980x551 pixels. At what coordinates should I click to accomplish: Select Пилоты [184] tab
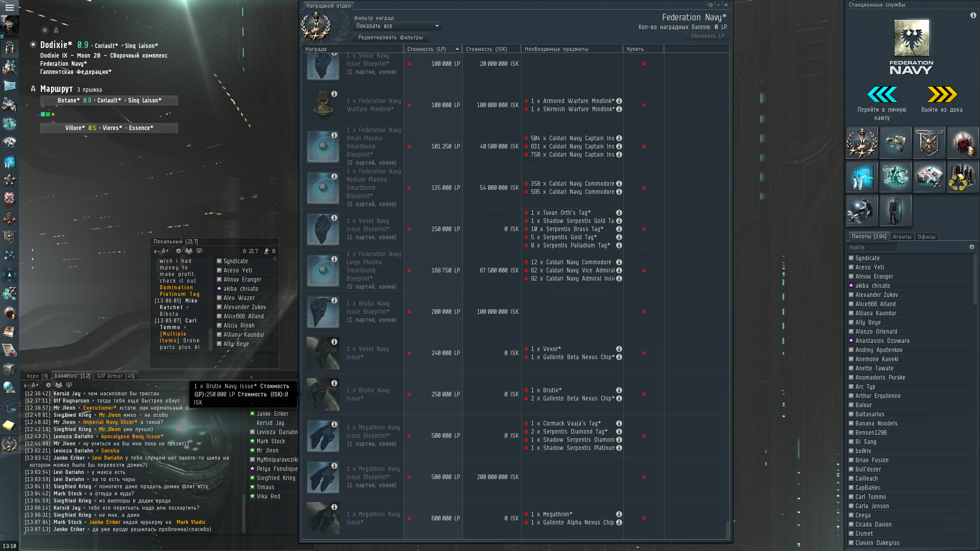coord(869,236)
